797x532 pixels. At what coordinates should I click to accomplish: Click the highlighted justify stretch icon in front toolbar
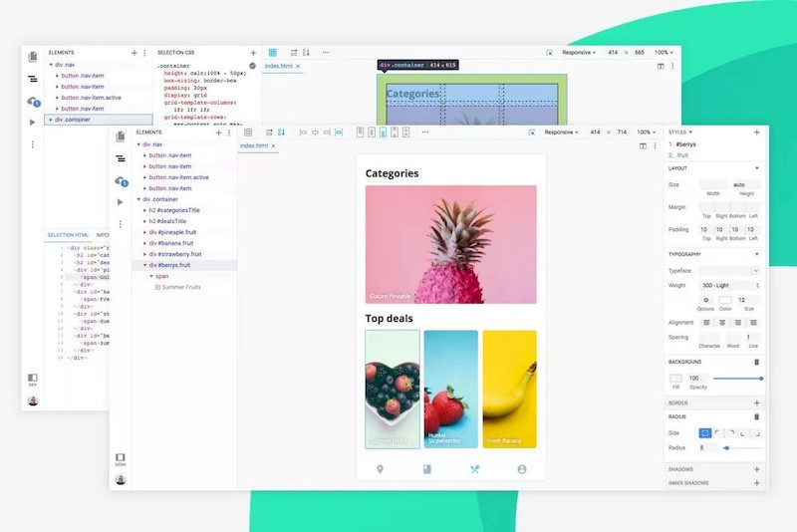[x=339, y=133]
